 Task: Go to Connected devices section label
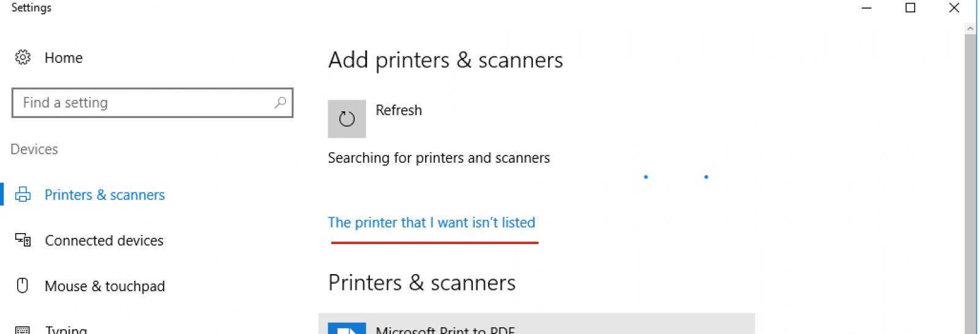tap(104, 240)
